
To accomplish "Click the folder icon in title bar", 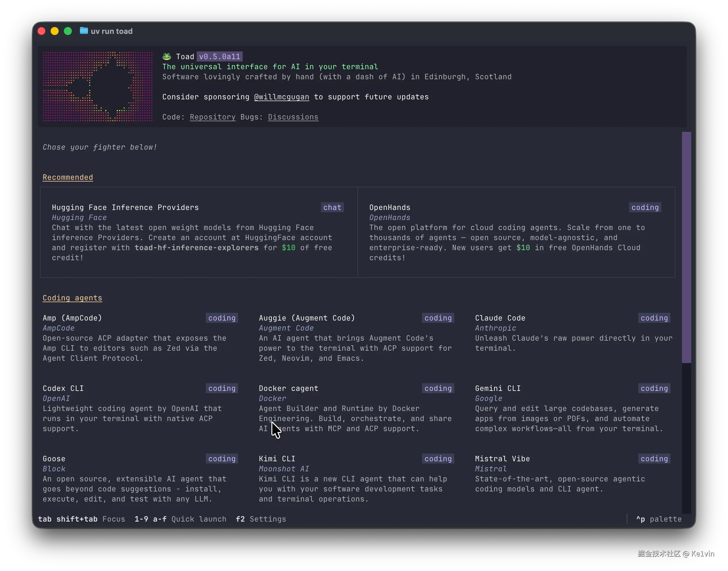I will pyautogui.click(x=84, y=31).
